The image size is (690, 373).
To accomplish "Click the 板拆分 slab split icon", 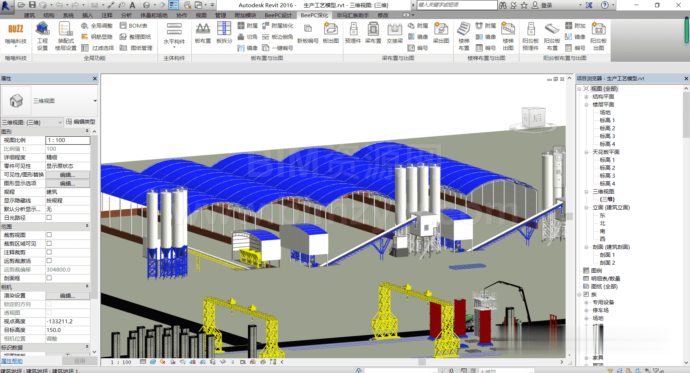I will pos(224,33).
